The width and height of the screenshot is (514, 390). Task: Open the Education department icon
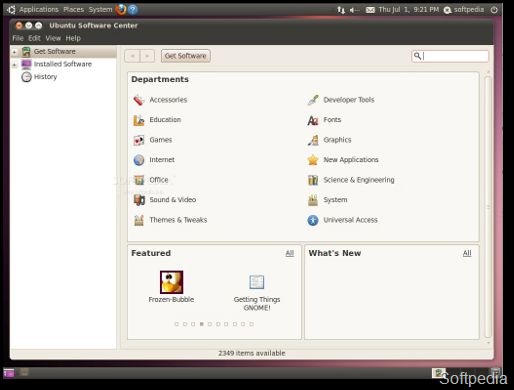coord(139,120)
